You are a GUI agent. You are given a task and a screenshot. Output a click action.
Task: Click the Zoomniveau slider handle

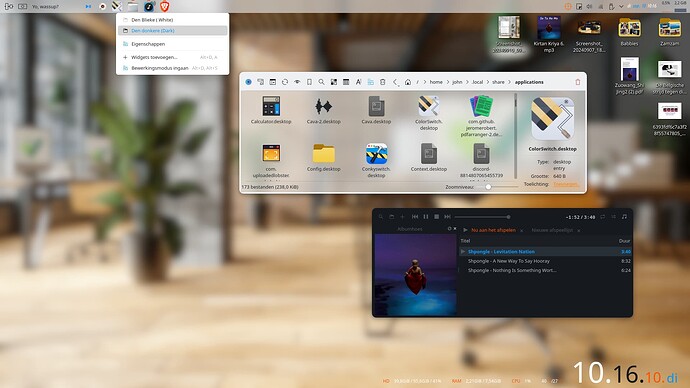[x=488, y=187]
